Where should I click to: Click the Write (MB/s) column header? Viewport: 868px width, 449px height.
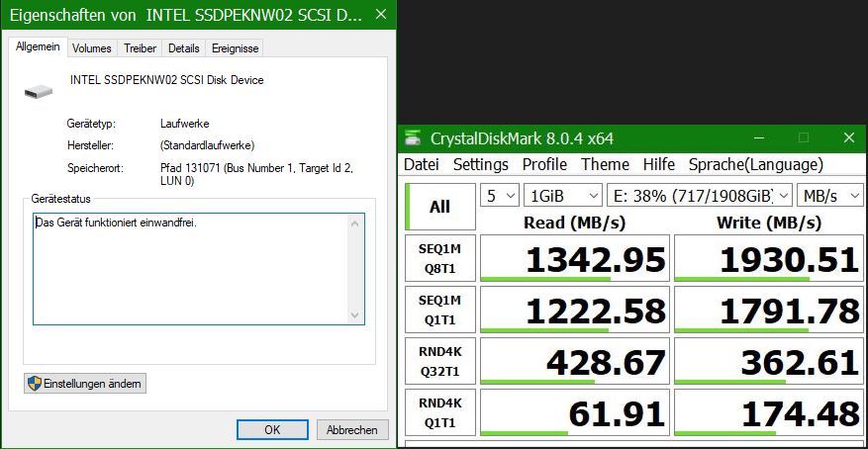769,223
